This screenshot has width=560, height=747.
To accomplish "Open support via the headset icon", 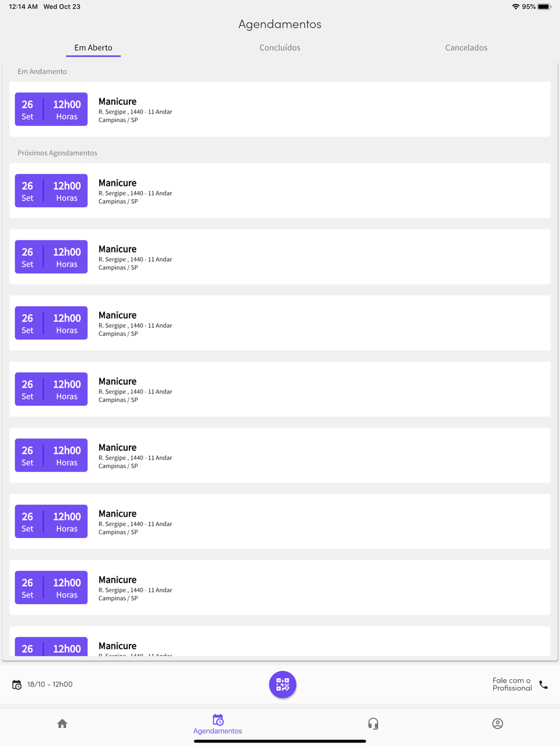I will (373, 723).
